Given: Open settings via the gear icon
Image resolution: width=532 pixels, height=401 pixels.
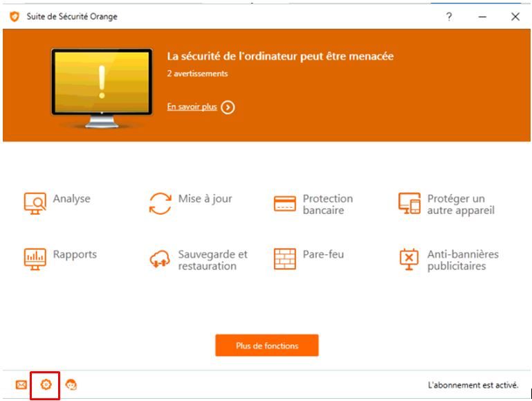Looking at the screenshot, I should [46, 384].
